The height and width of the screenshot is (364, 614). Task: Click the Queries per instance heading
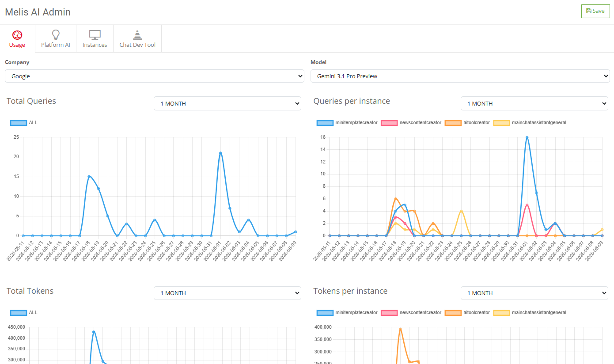(x=352, y=101)
